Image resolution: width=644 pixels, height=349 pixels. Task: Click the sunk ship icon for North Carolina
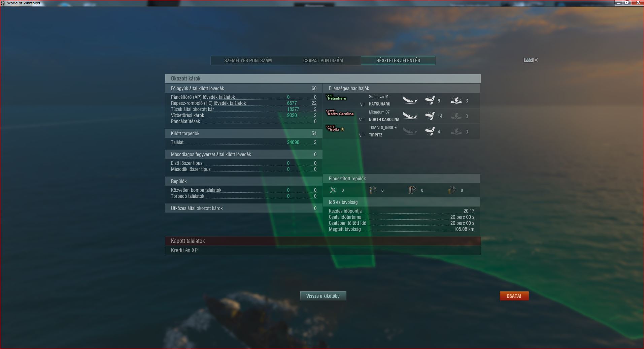(x=410, y=116)
